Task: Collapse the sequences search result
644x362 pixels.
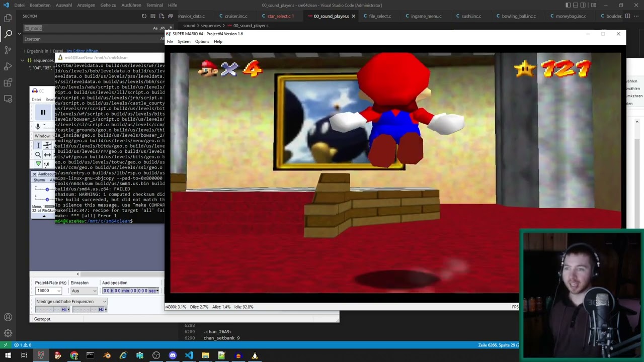Action: (22, 60)
